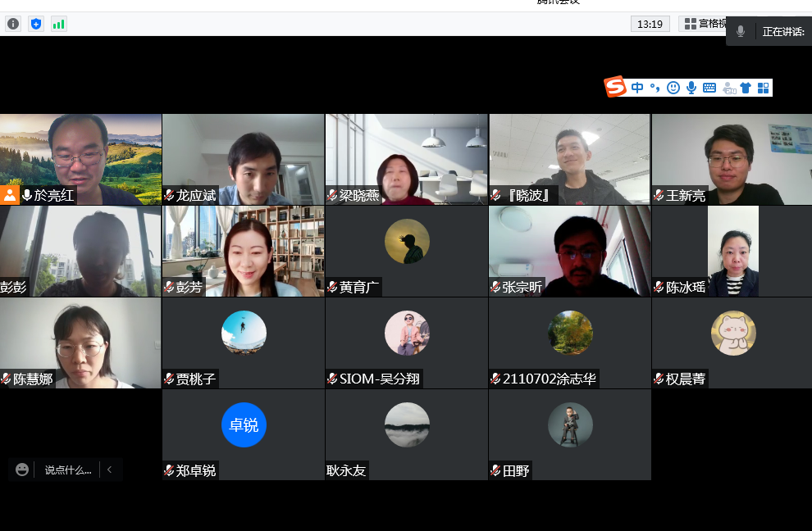This screenshot has height=531, width=812.
Task: Open Sogou emoticon smiley face
Action: pos(673,88)
